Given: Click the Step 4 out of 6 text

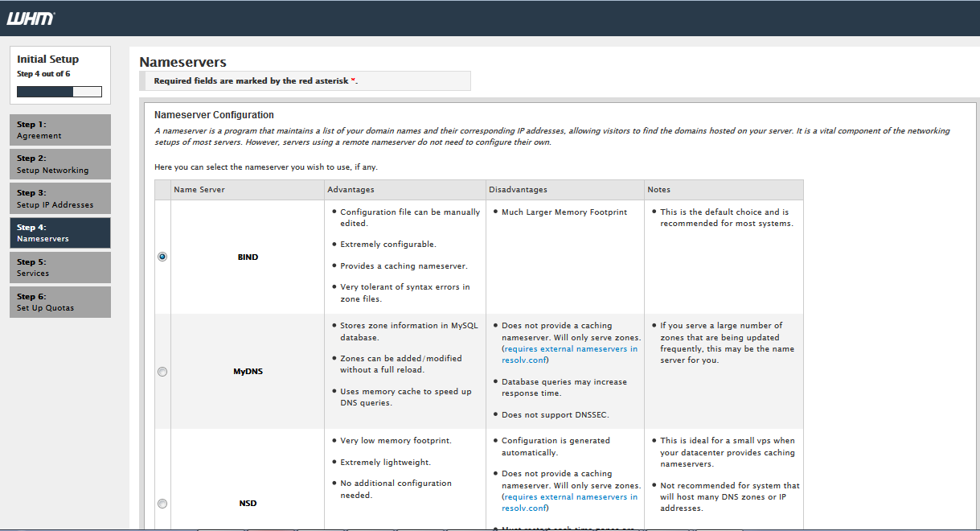Looking at the screenshot, I should click(x=43, y=74).
